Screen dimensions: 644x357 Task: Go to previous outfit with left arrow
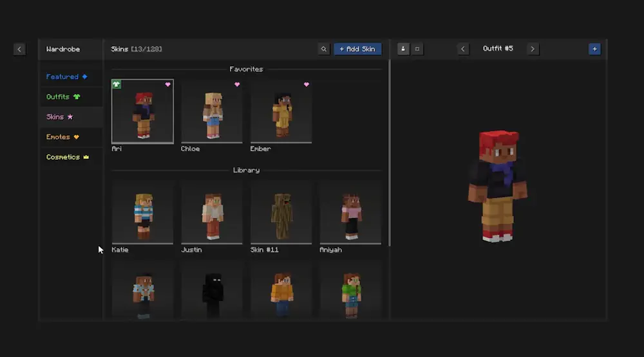(x=463, y=49)
